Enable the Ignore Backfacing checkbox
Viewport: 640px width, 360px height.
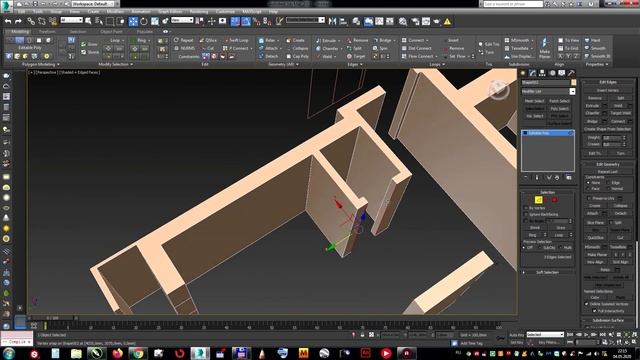(x=526, y=214)
